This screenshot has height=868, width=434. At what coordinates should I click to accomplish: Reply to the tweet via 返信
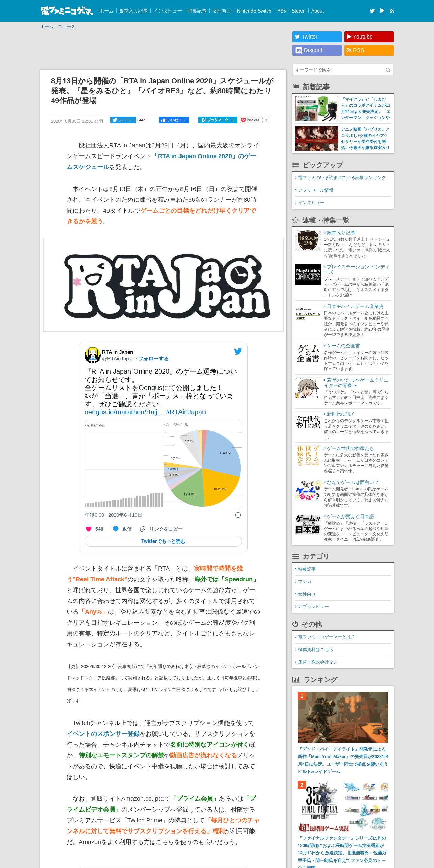coord(122,529)
